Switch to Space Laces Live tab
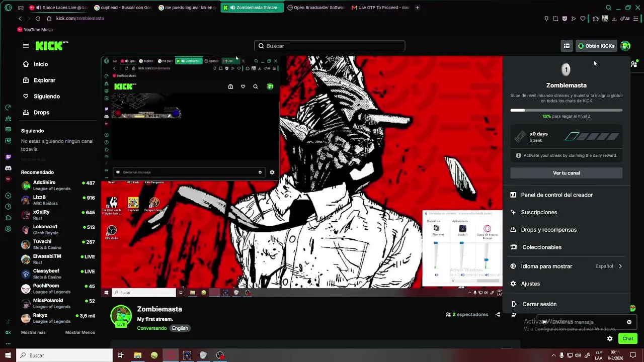Viewport: 644px width, 362px height. (60, 8)
